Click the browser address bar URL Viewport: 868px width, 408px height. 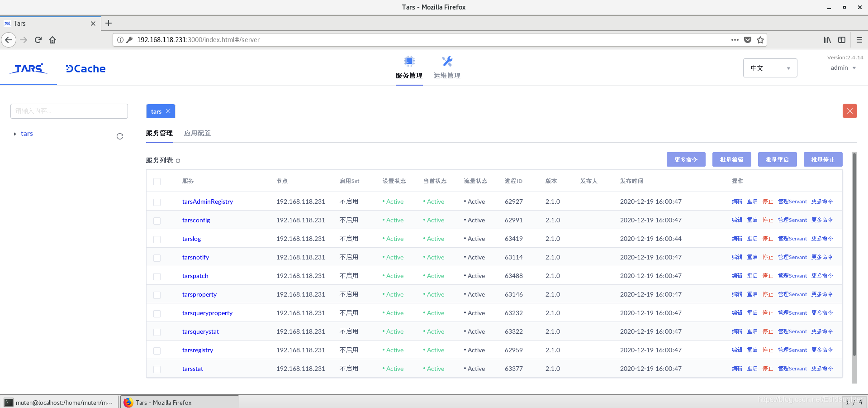[x=198, y=40]
